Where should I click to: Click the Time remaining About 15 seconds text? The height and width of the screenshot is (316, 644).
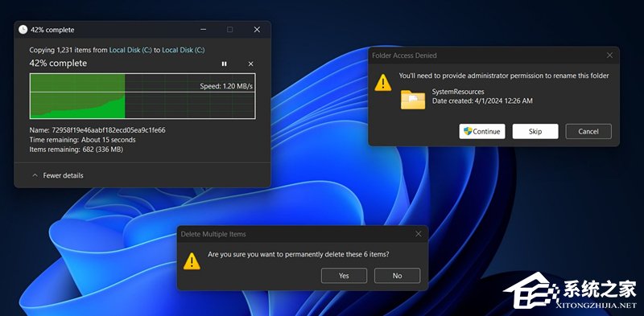(x=83, y=140)
